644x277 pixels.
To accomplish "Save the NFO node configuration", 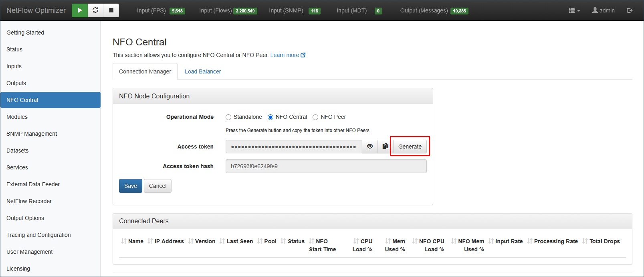I will 131,186.
